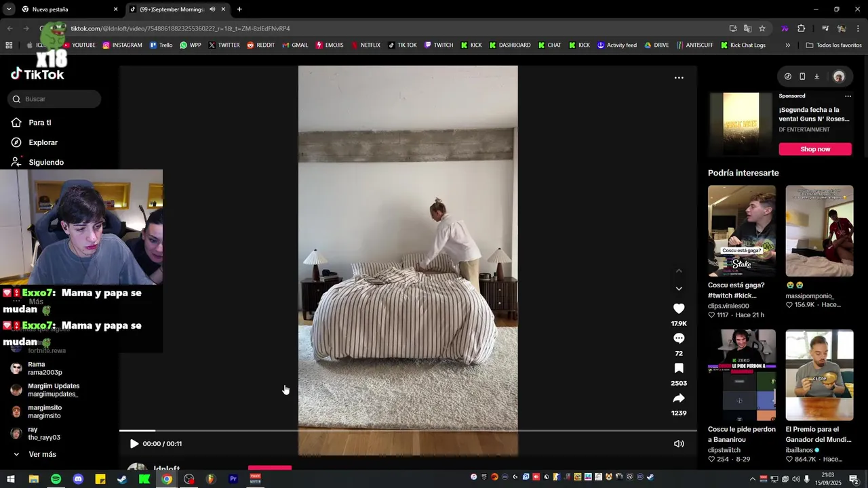The image size is (868, 488).
Task: Close the September Mornings tab
Action: tap(223, 9)
